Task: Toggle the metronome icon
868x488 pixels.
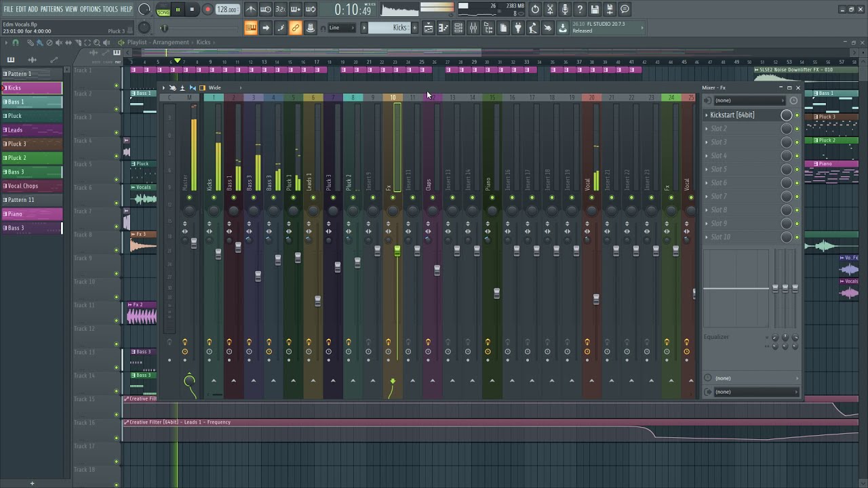Action: click(251, 9)
